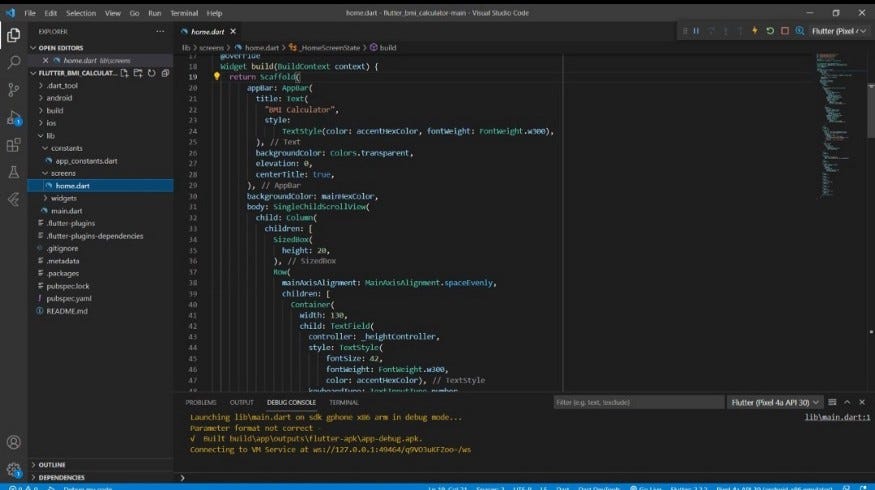Open debug console view-as-list icon
Image resolution: width=875 pixels, height=490 pixels.
(832, 402)
